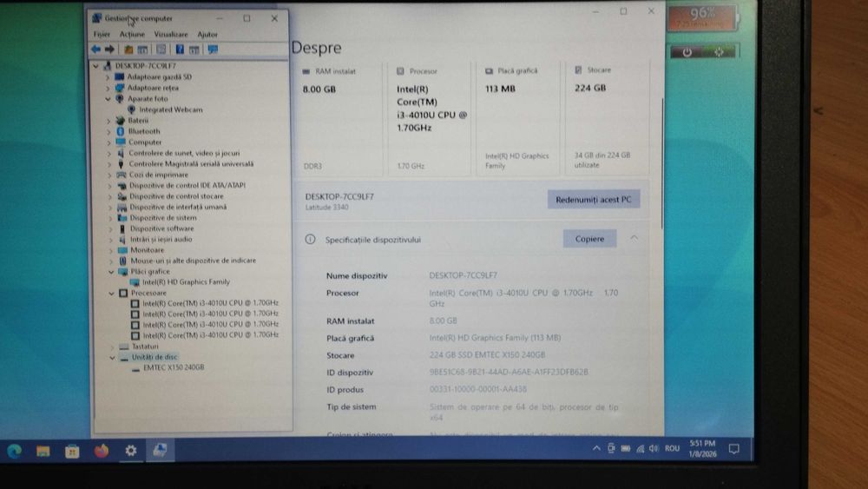Click the Settings gear taskbar icon
This screenshot has width=868, height=489.
click(131, 451)
